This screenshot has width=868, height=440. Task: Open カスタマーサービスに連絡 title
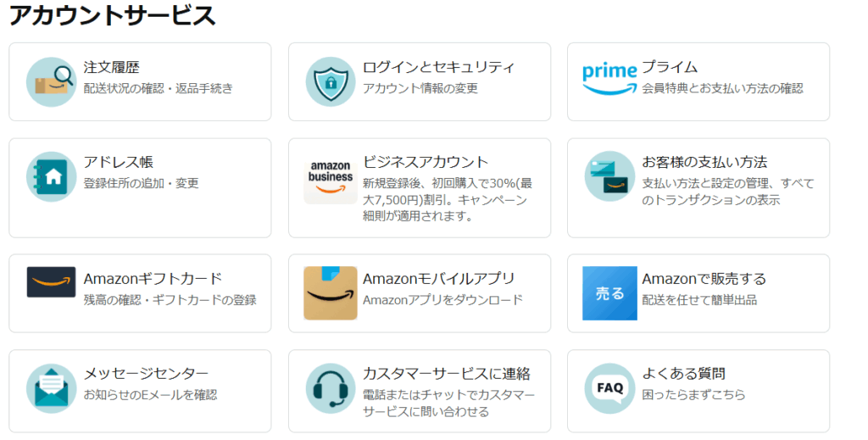point(446,374)
